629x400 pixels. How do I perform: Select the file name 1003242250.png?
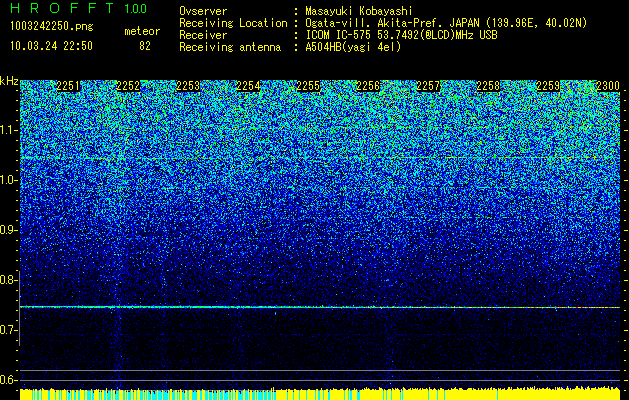click(51, 26)
